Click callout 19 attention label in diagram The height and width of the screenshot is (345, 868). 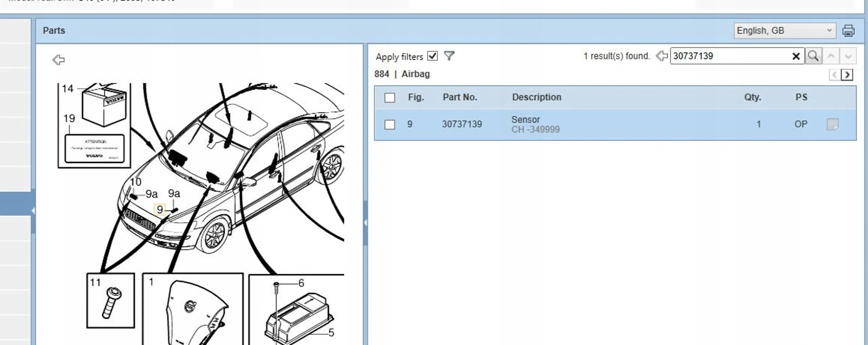point(69,119)
